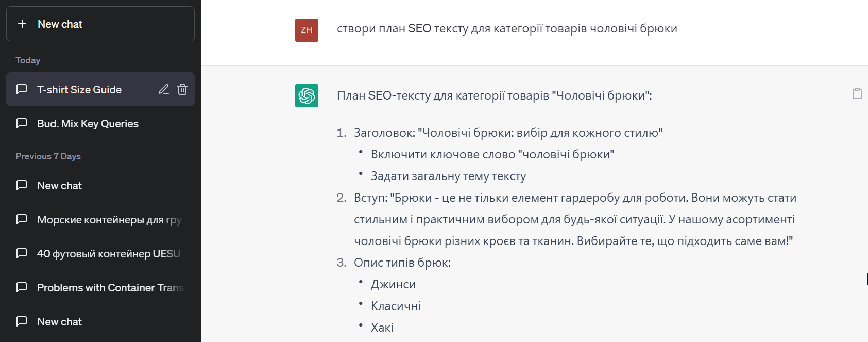
Task: Select the T-shirt Size Guide conversation
Action: [79, 90]
